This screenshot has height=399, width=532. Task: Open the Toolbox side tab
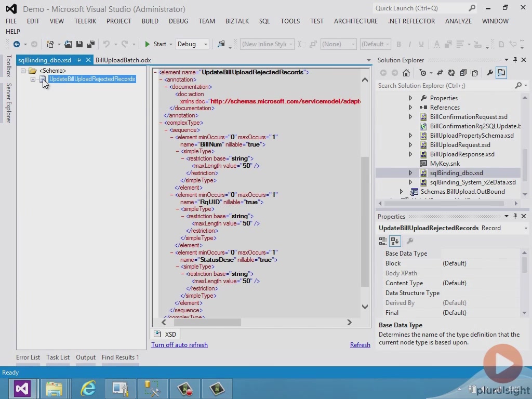click(x=9, y=66)
